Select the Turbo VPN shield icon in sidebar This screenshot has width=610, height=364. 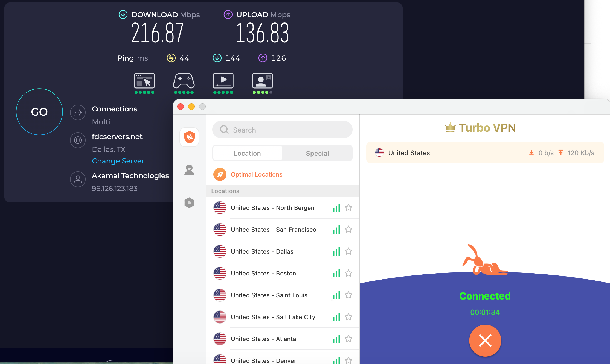pyautogui.click(x=189, y=137)
